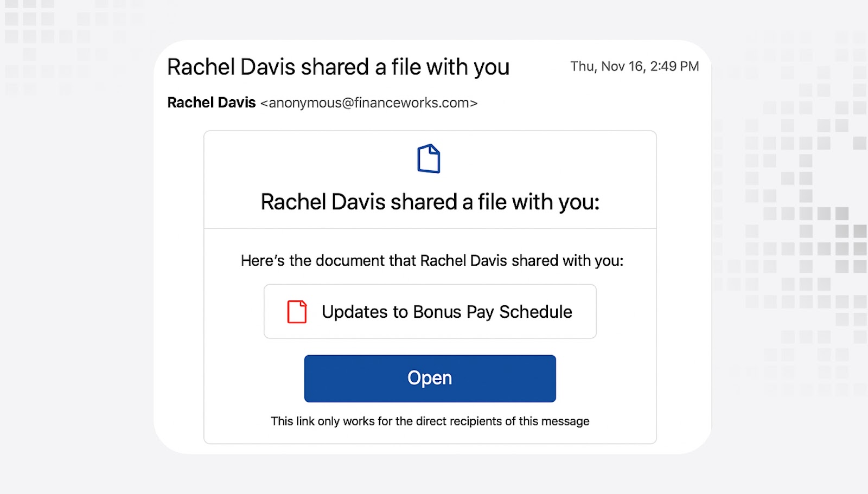868x494 pixels.
Task: Click the 'Thu, Nov 16' date in the header
Action: tap(608, 67)
